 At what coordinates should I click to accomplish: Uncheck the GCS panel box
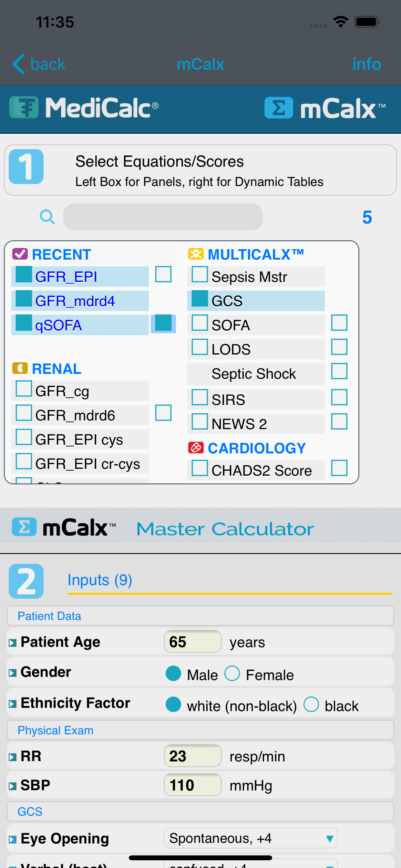click(x=200, y=298)
